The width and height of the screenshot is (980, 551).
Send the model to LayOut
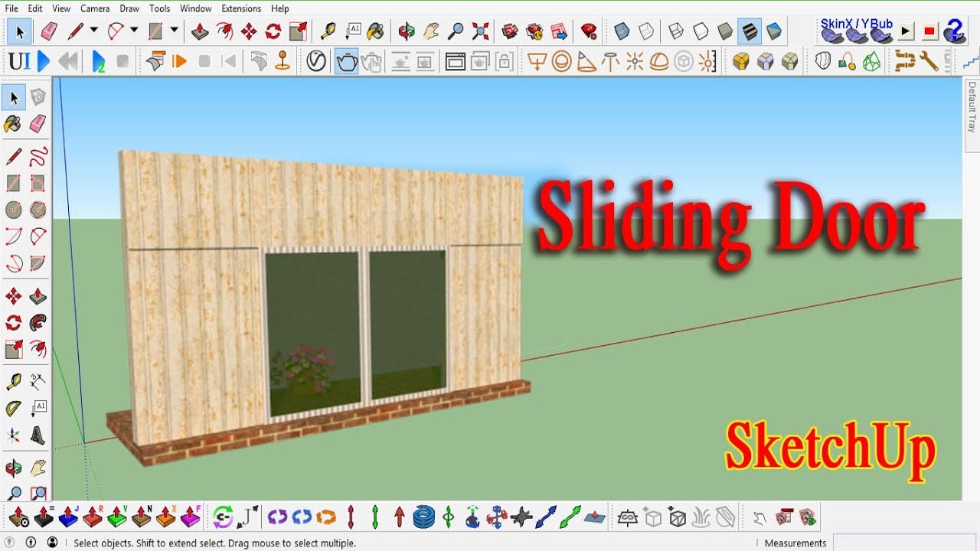point(560,31)
